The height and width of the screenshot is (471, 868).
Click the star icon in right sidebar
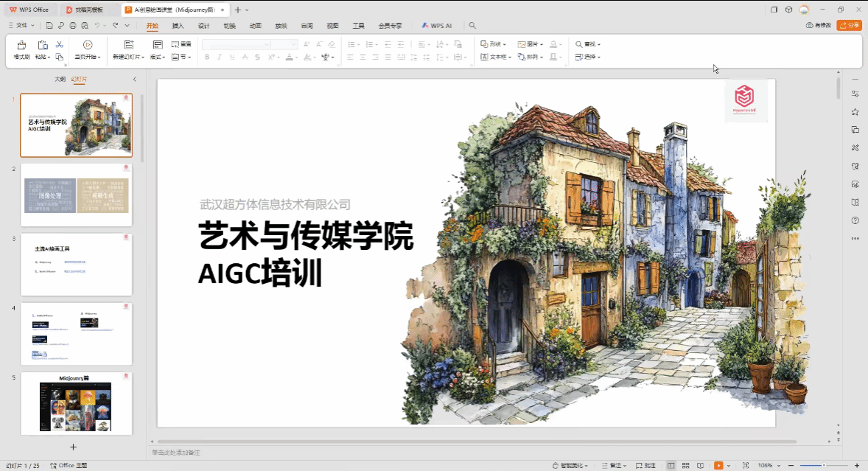point(855,112)
